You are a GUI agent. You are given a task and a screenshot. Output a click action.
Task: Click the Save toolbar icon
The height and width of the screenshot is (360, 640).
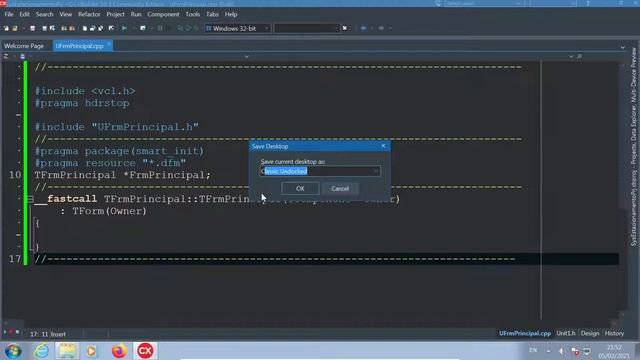[x=33, y=28]
